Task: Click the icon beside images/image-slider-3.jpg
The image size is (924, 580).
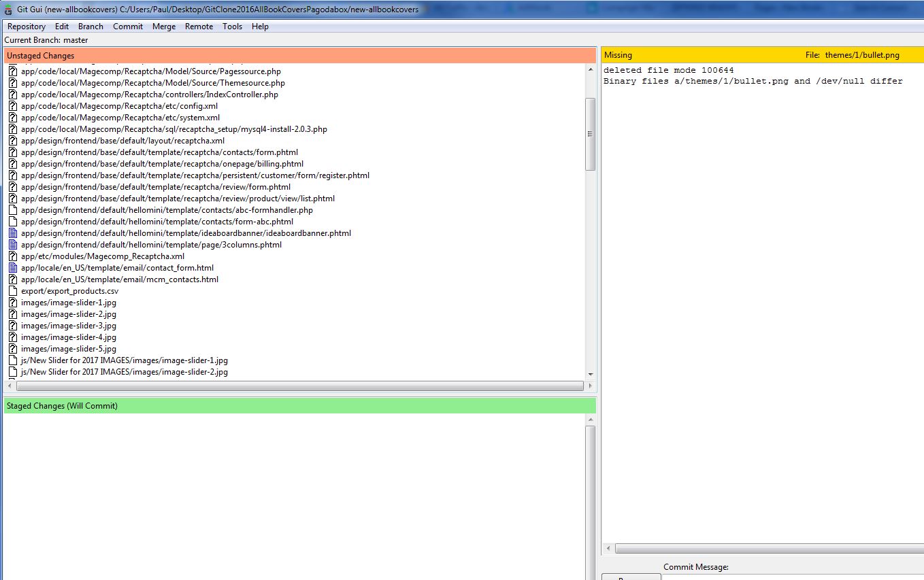Action: click(x=12, y=326)
